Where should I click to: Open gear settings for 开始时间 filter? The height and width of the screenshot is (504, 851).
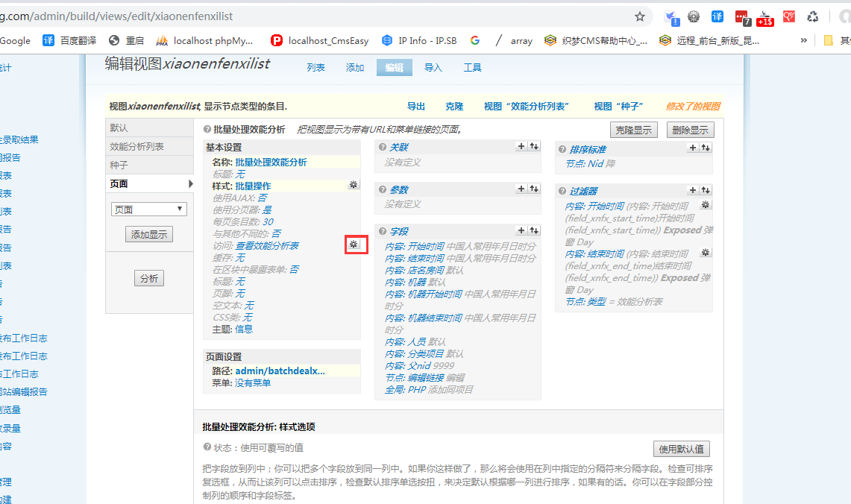(x=706, y=205)
